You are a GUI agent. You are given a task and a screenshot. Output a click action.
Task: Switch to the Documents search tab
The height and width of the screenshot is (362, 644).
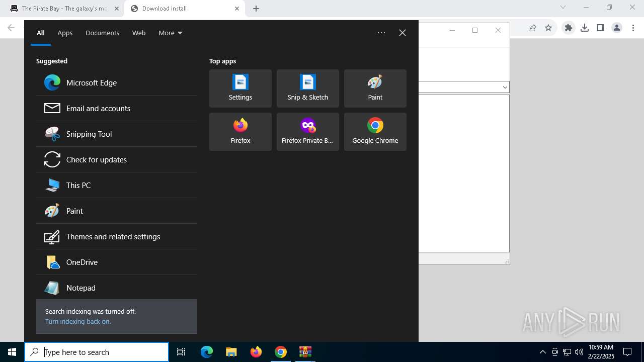click(x=102, y=33)
